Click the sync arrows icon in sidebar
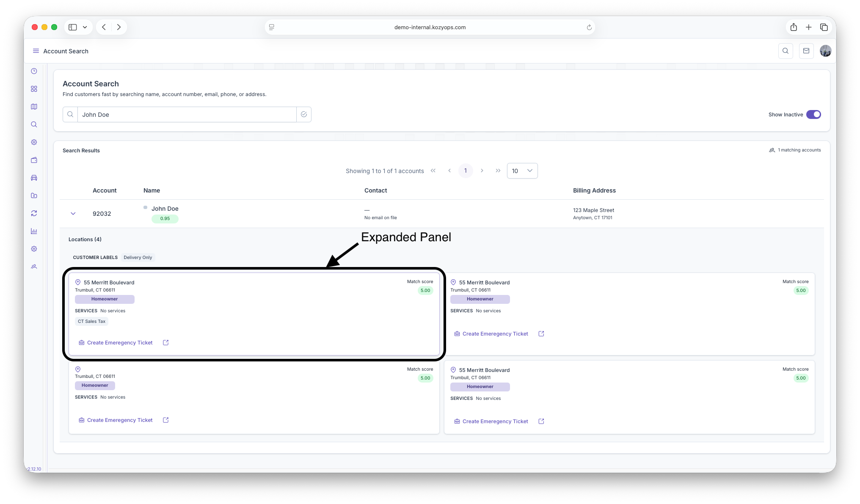Screen dimensions: 860x504 [34, 213]
